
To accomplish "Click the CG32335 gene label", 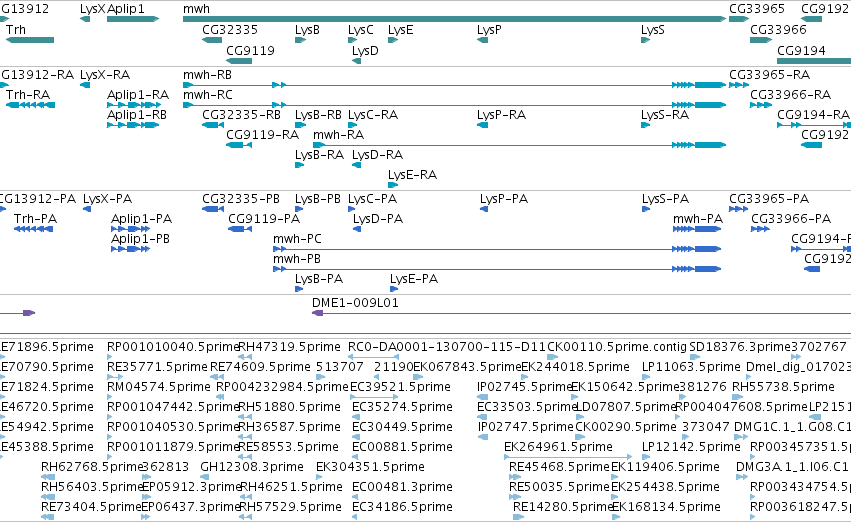I will (230, 30).
